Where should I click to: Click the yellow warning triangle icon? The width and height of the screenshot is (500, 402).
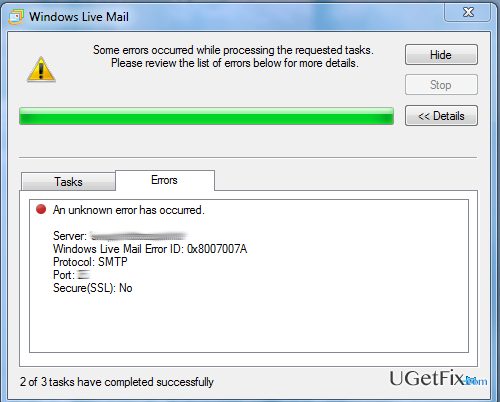(41, 69)
